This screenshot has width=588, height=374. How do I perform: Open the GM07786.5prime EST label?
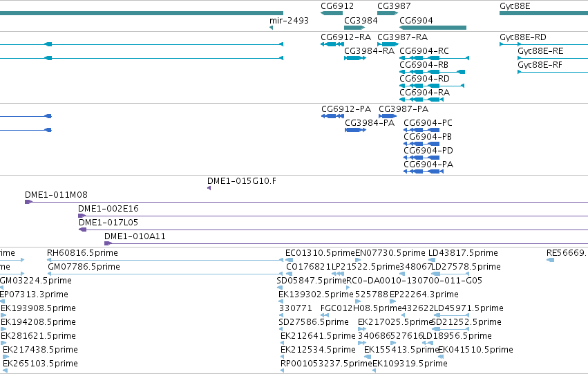click(84, 267)
